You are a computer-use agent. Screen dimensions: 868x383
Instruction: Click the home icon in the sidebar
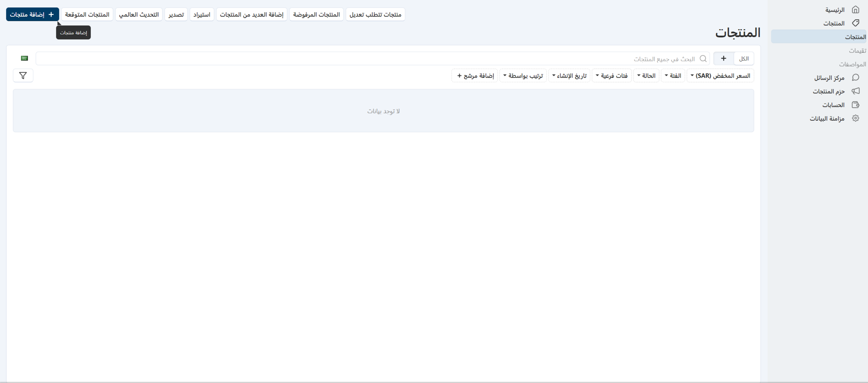click(855, 10)
